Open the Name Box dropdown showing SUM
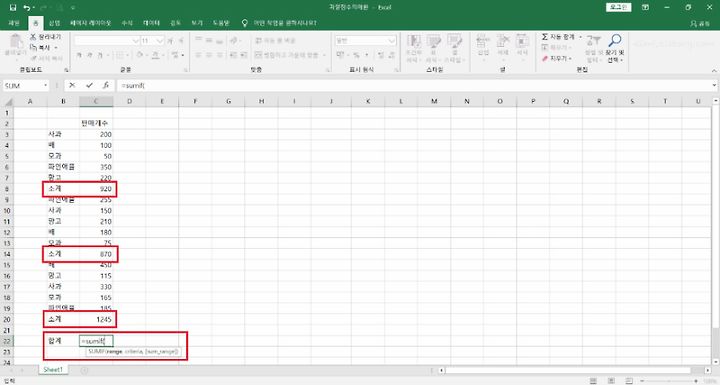This screenshot has width=720, height=385. point(45,85)
